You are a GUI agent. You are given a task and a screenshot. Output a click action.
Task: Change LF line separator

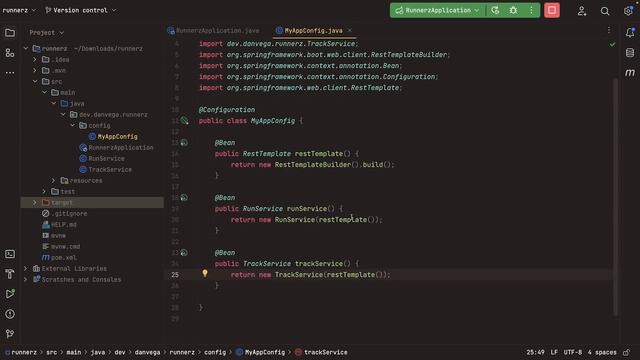(x=554, y=352)
